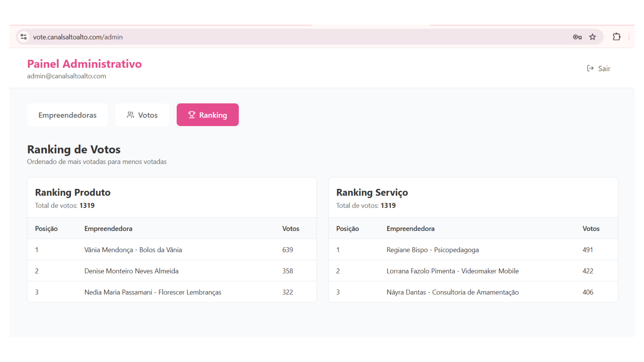Select Denise Monteiro Neves Almeida row
The height and width of the screenshot is (362, 644).
tap(131, 271)
